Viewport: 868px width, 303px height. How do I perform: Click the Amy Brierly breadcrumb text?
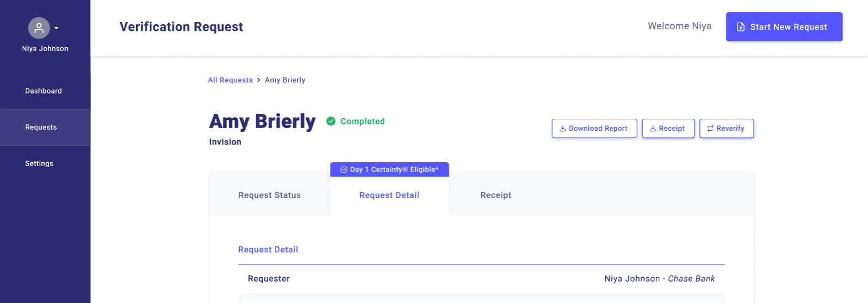pos(285,80)
